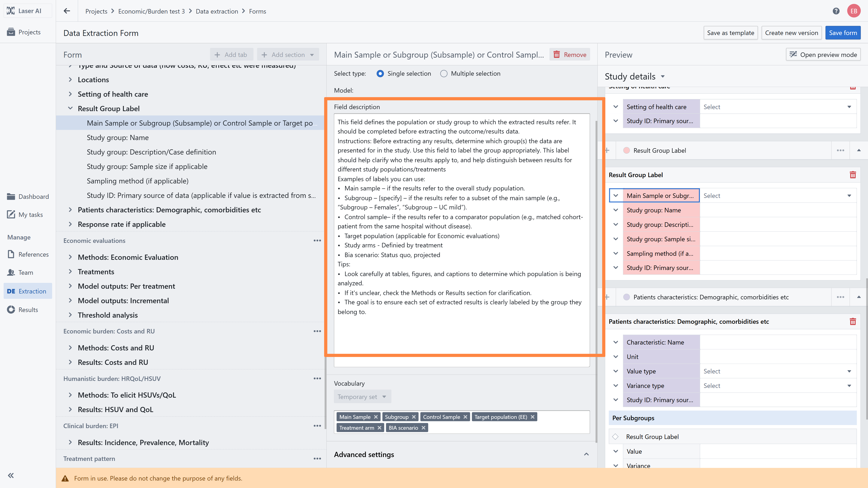Image resolution: width=868 pixels, height=488 pixels.
Task: Select the Economic evaluations tab
Action: [x=94, y=240]
